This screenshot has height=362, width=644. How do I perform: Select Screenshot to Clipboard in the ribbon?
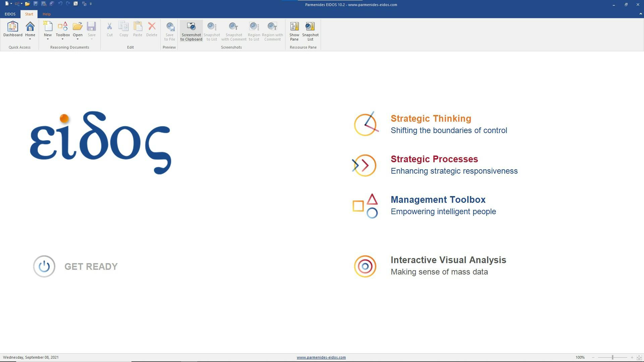(191, 30)
